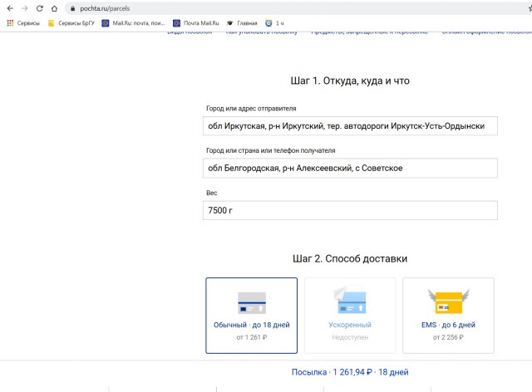Open the 1 ч bookmark
This screenshot has width=532, height=392.
pos(274,23)
